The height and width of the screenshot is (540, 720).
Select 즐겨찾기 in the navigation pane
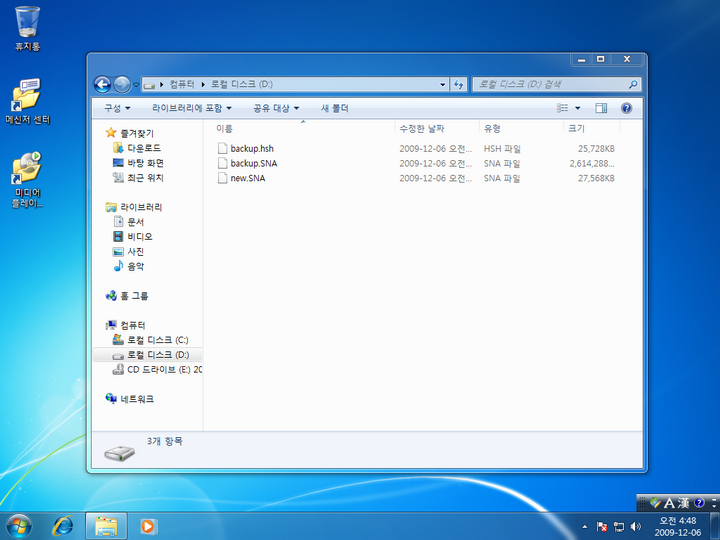click(137, 133)
